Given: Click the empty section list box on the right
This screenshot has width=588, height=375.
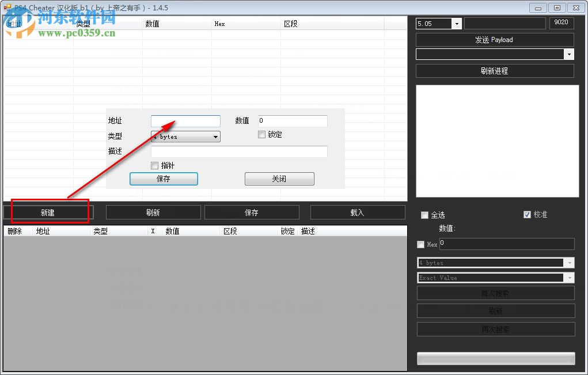Looking at the screenshot, I should tap(498, 141).
